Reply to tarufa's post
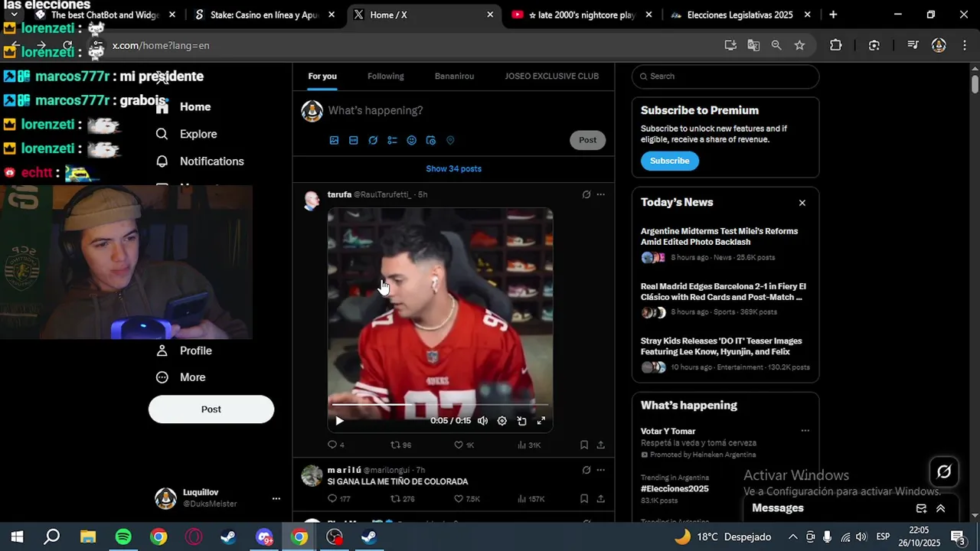Viewport: 980px width, 551px height. click(335, 445)
